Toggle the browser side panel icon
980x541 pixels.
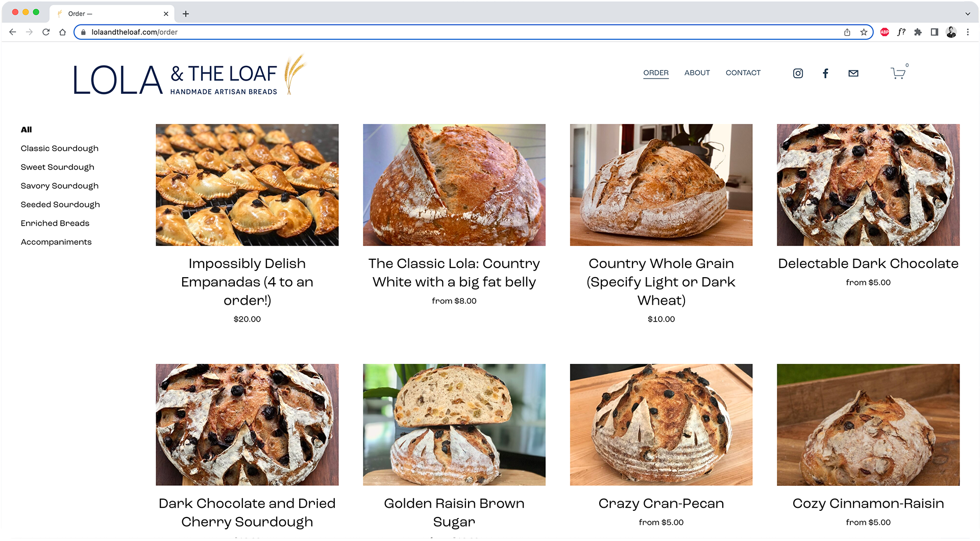tap(935, 32)
